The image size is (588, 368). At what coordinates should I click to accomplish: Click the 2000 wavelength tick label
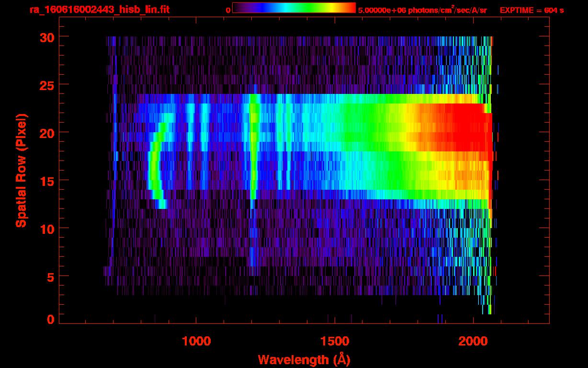pos(473,341)
